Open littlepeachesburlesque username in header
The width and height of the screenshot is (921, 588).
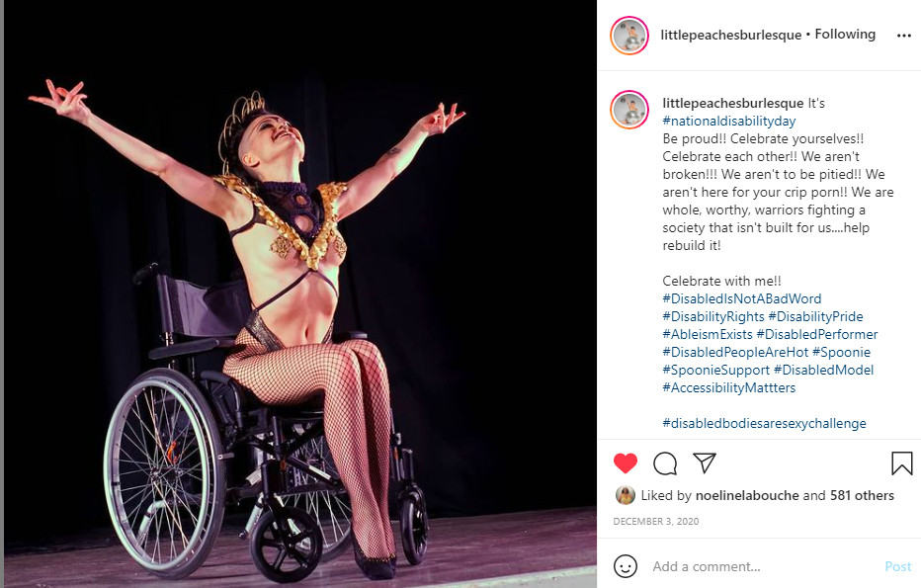coord(730,35)
